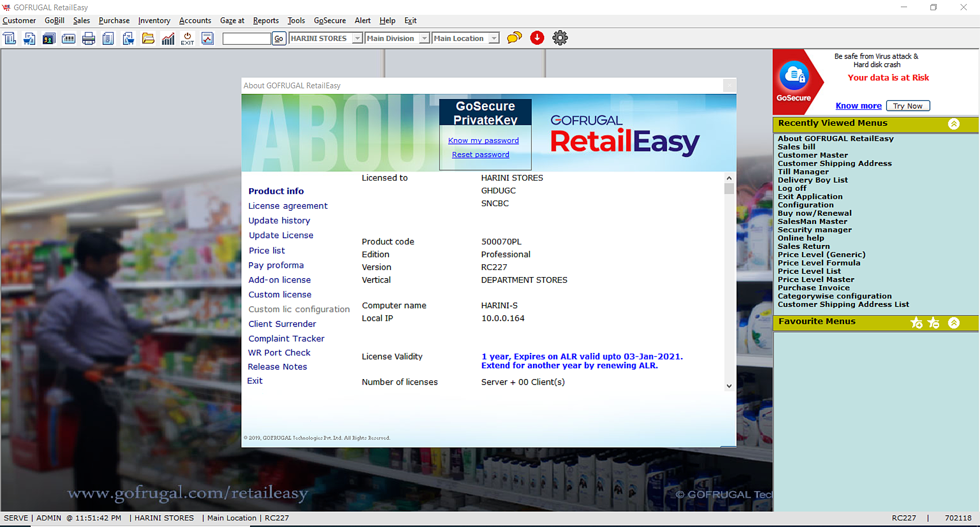980x527 pixels.
Task: Open the Inventory menu
Action: point(154,20)
